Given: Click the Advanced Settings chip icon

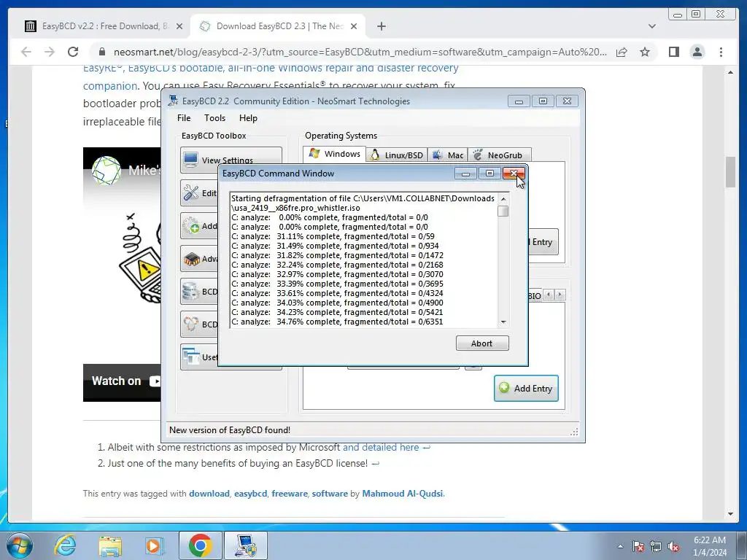Looking at the screenshot, I should coord(192,259).
